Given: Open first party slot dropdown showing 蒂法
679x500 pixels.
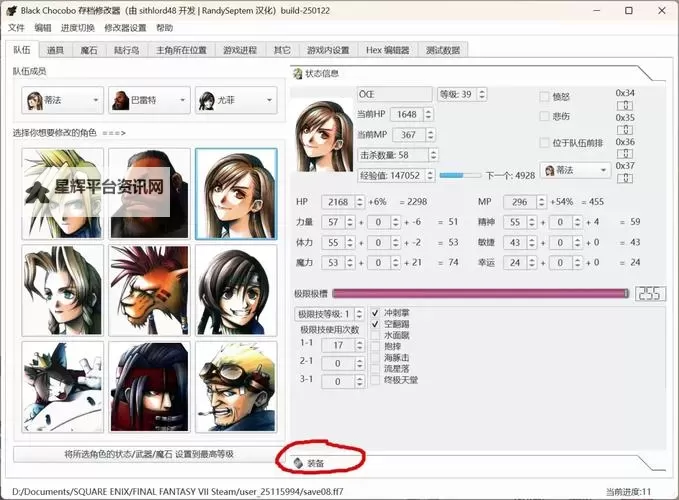Looking at the screenshot, I should pos(63,100).
